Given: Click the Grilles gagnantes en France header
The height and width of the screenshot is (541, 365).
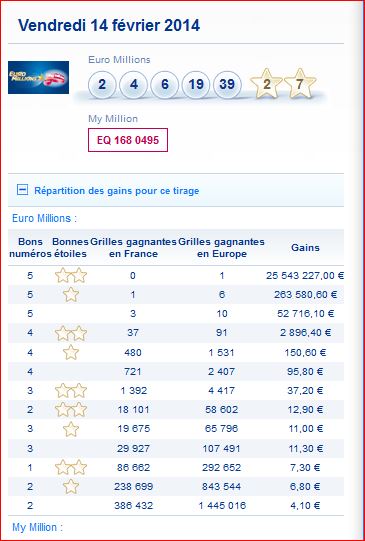Looking at the screenshot, I should coord(133,248).
